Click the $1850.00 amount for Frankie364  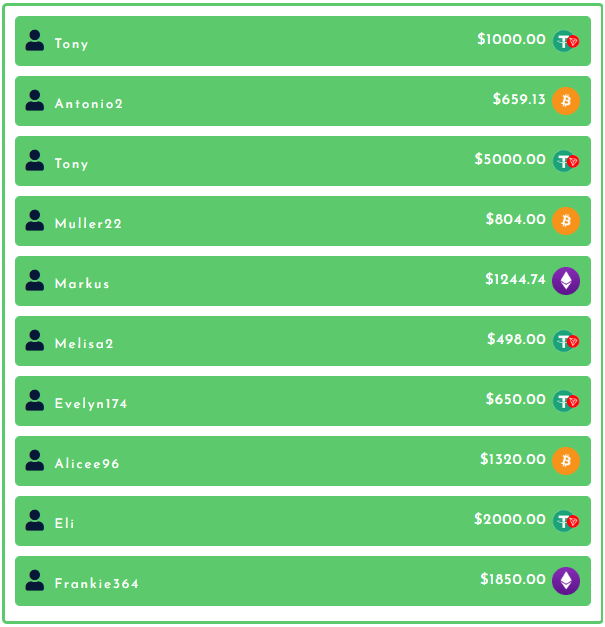coord(513,580)
